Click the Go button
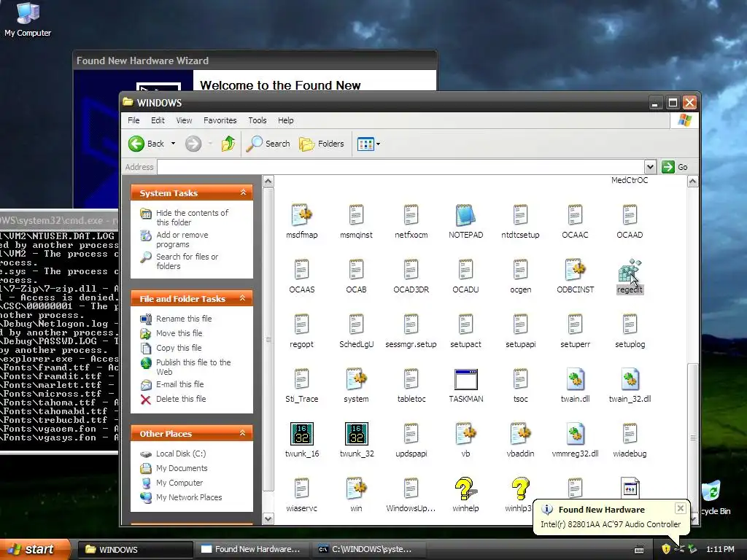The height and width of the screenshot is (560, 747). [675, 167]
